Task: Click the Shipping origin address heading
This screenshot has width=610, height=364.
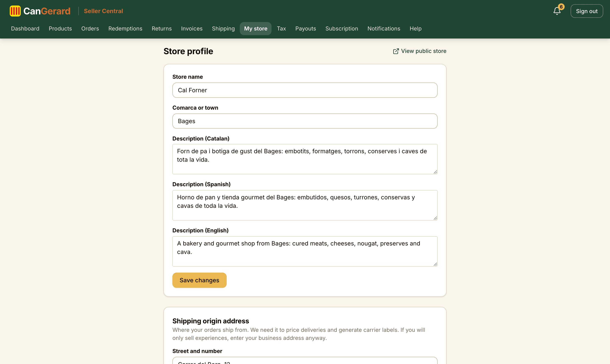Action: coord(211,321)
